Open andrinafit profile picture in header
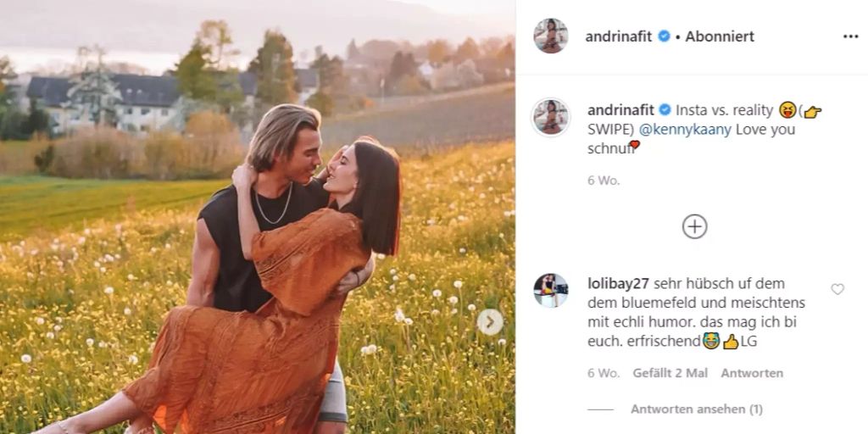 coord(551,36)
